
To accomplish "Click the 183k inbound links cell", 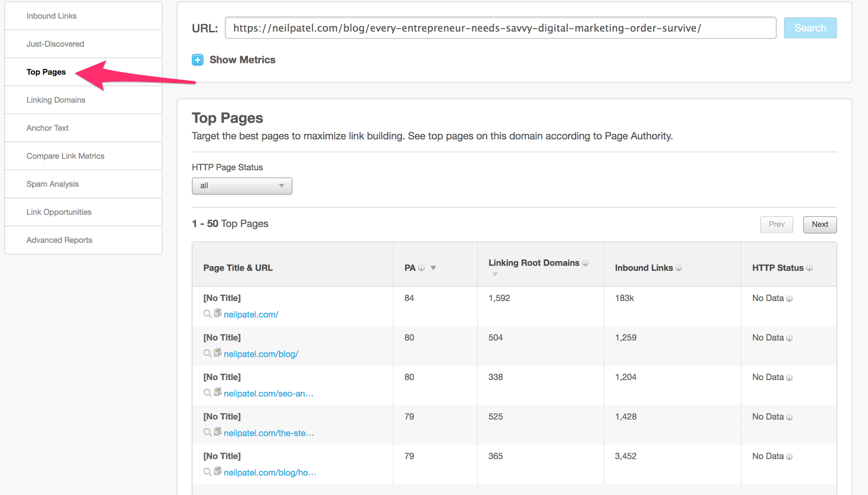I will pos(624,298).
